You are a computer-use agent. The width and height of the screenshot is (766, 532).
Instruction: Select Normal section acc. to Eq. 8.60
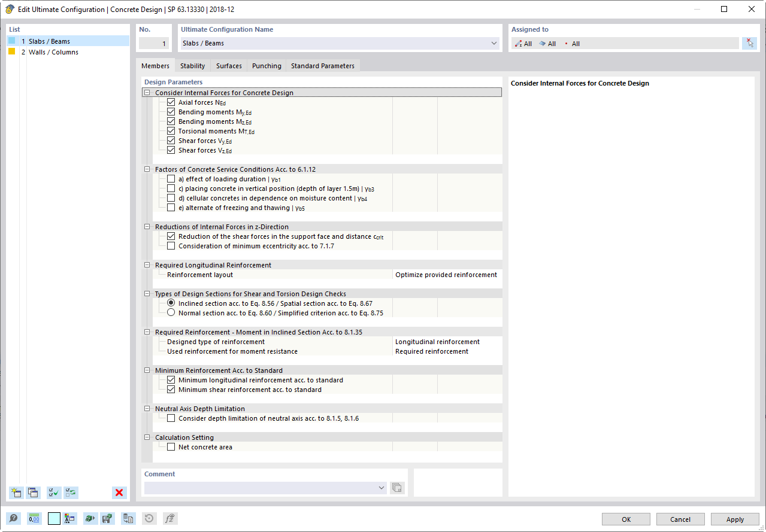tap(171, 312)
